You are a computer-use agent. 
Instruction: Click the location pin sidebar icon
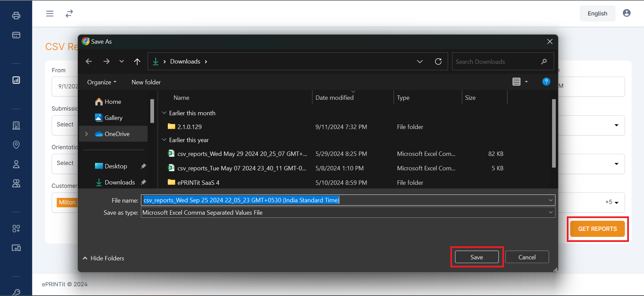click(x=16, y=144)
